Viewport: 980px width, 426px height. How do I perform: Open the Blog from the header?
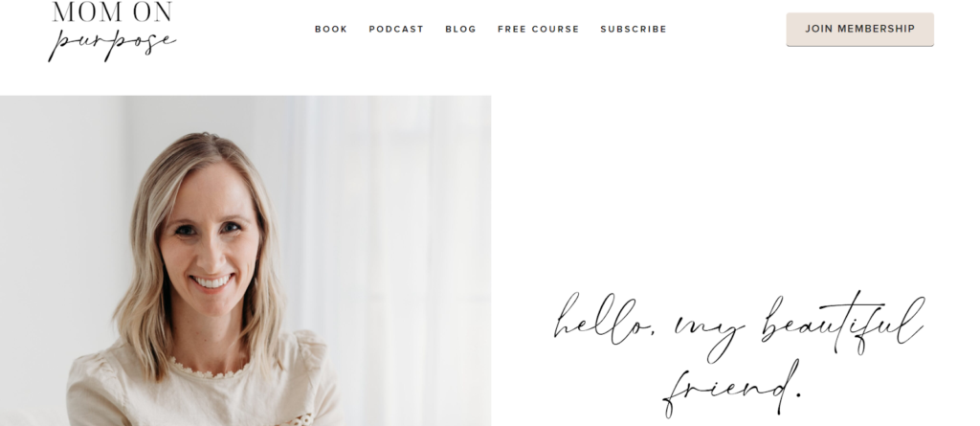click(x=460, y=29)
